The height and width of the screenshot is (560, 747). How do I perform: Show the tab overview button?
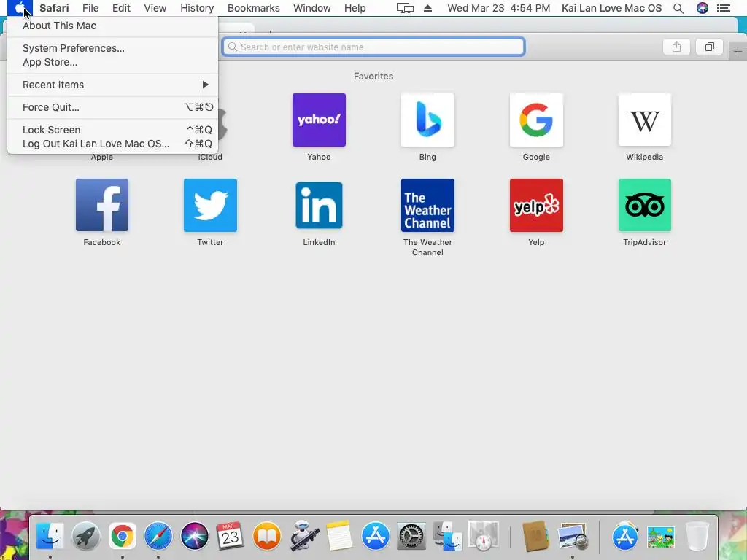pyautogui.click(x=709, y=47)
